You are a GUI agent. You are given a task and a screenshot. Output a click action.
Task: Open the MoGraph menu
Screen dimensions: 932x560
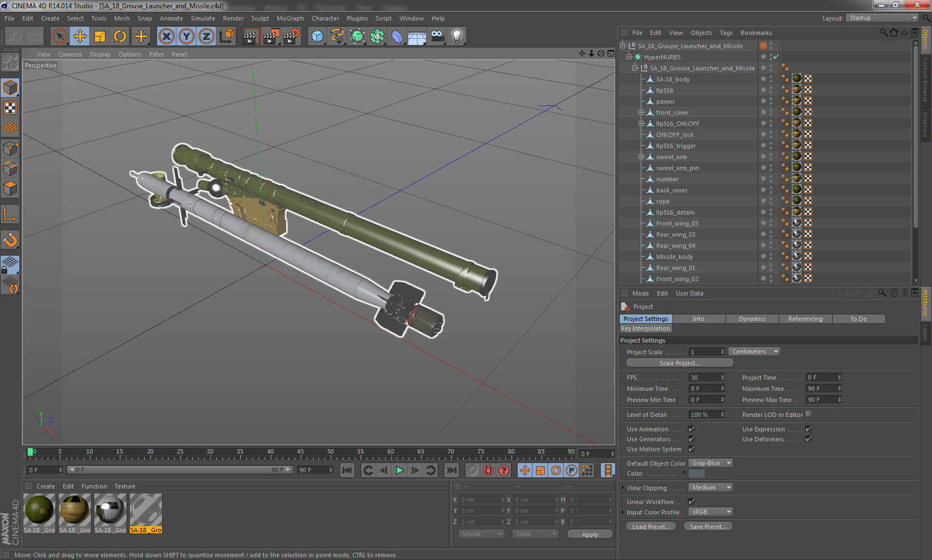pyautogui.click(x=290, y=18)
